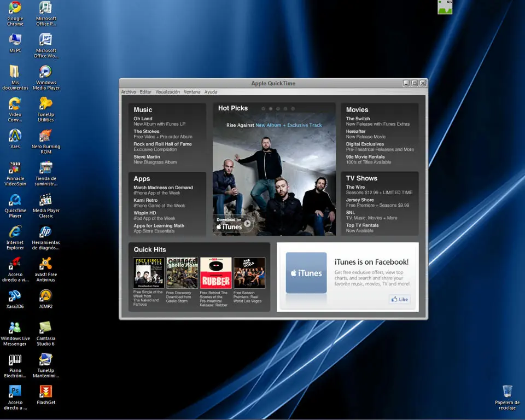This screenshot has width=525, height=420.
Task: Click the Rubber movie thumbnail
Action: (215, 273)
